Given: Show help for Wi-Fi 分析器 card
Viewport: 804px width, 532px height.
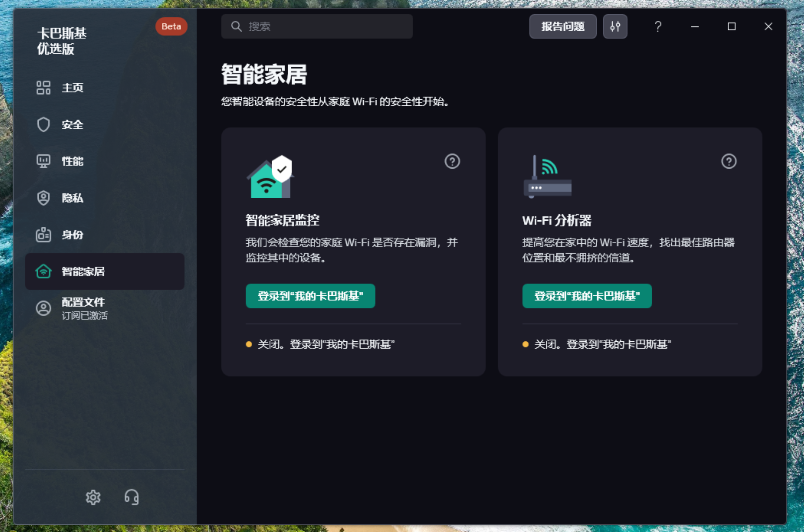Looking at the screenshot, I should (x=729, y=161).
